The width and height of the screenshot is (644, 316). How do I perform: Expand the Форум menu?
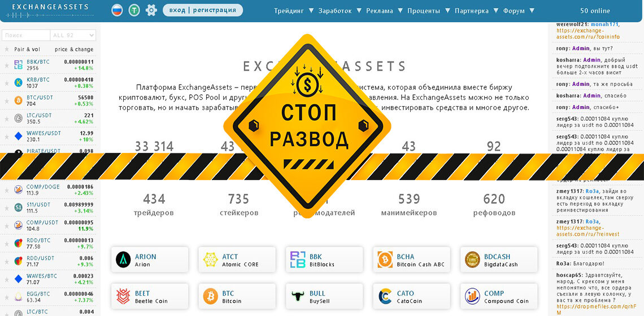[519, 11]
